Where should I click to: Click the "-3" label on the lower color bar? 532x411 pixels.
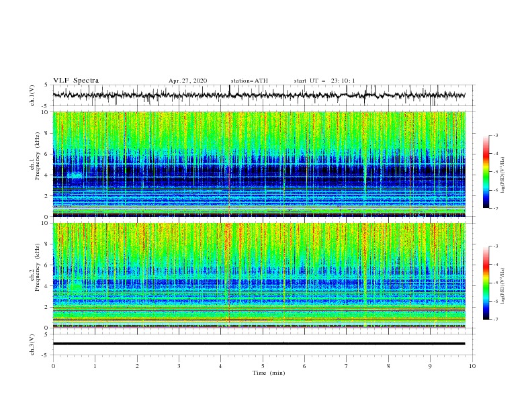(495, 246)
